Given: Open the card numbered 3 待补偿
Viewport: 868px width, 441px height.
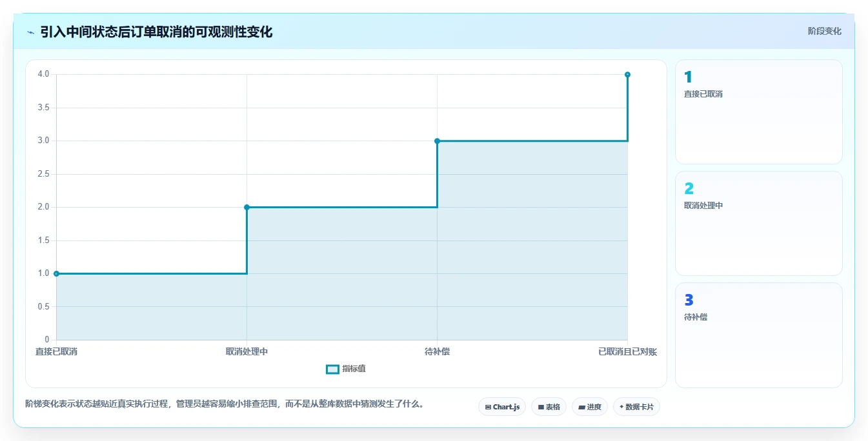Looking at the screenshot, I should point(758,335).
